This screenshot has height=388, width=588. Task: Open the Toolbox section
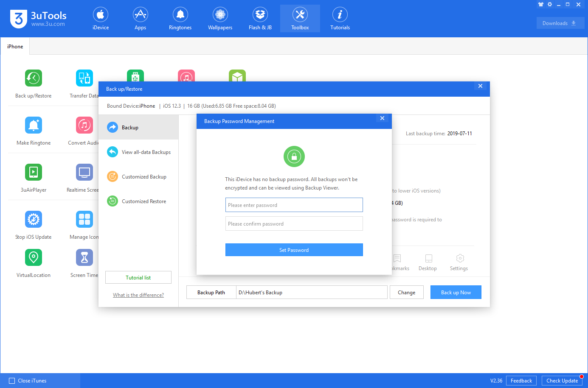(300, 19)
